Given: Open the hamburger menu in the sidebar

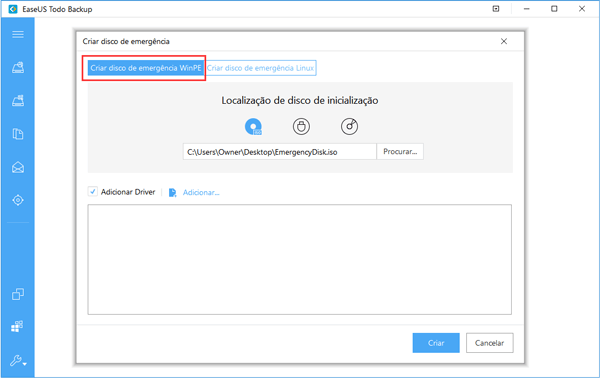Looking at the screenshot, I should click(18, 34).
